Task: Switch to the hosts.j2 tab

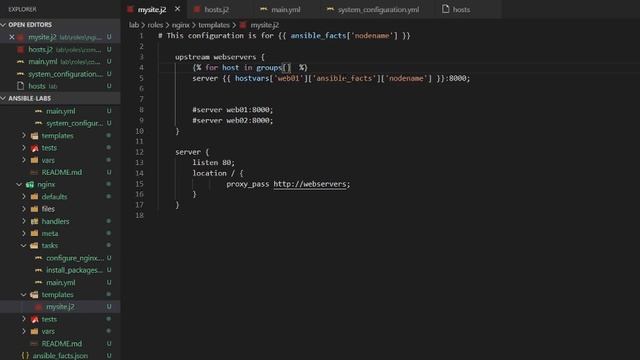Action: coord(216,9)
